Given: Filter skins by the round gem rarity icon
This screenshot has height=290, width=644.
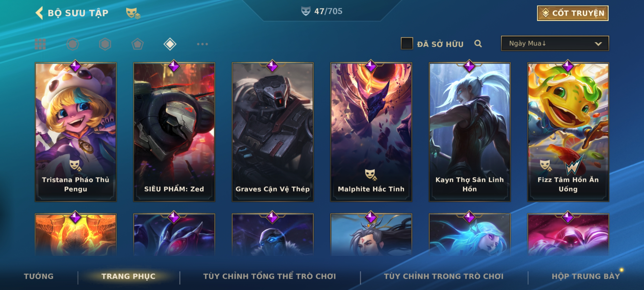Looking at the screenshot, I should point(73,44).
